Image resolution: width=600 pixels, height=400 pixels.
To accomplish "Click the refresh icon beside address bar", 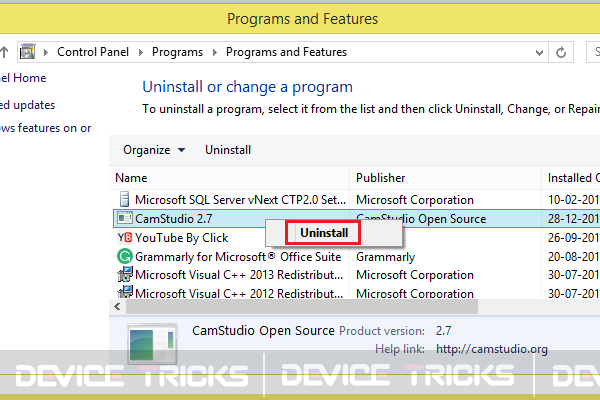I will click(561, 52).
